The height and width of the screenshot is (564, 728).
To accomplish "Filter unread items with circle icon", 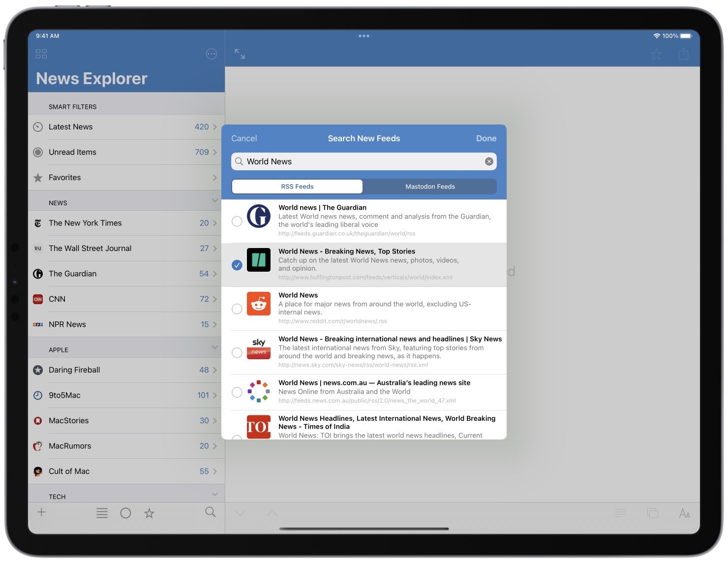I will pos(126,513).
